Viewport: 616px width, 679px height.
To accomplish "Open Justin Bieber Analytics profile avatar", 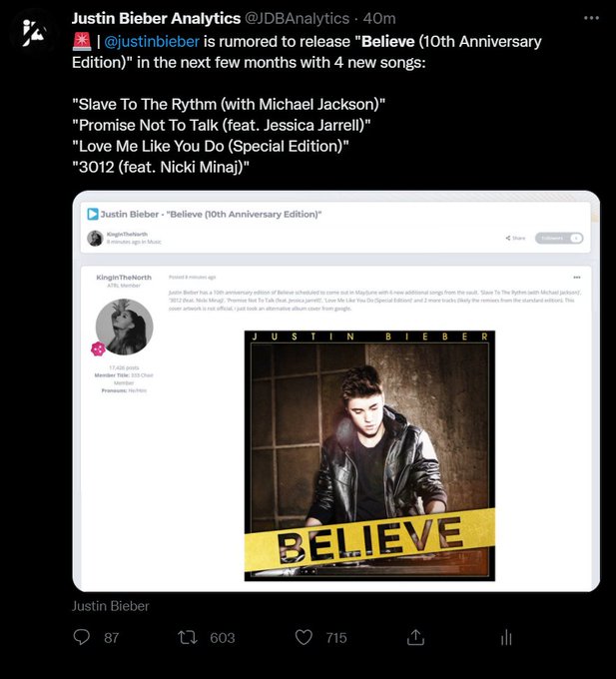I will pyautogui.click(x=33, y=33).
